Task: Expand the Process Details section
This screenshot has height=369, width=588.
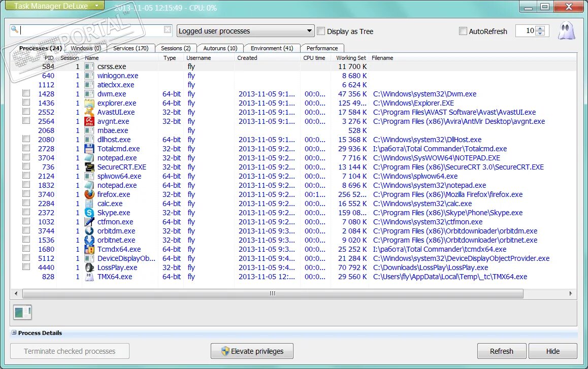Action: tap(14, 332)
